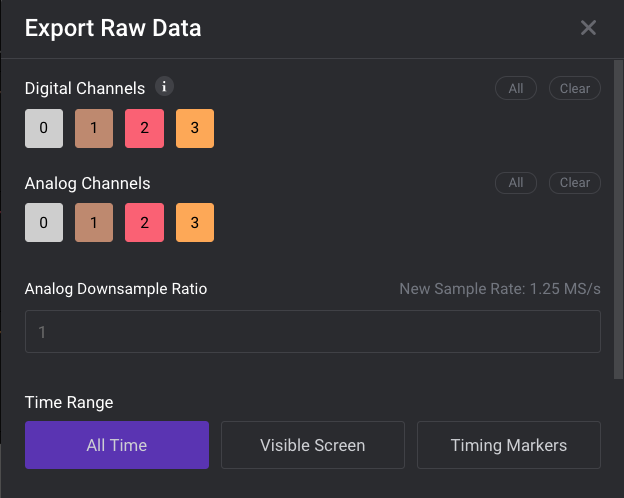
Task: Click the Export Raw Data title
Action: [113, 28]
